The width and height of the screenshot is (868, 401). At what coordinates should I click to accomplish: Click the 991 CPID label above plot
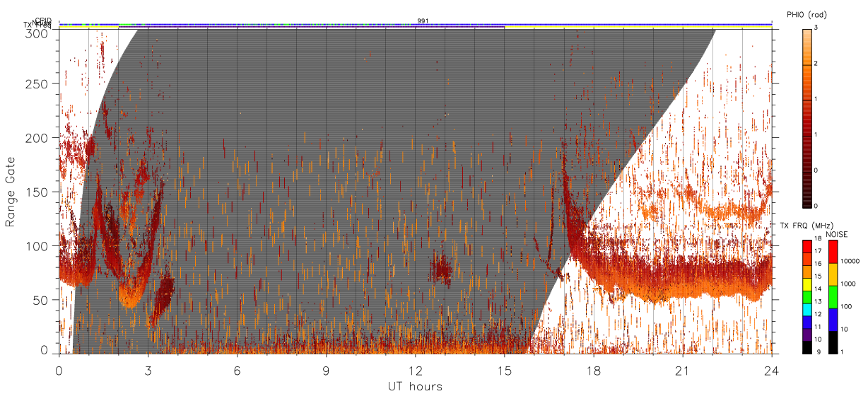(423, 21)
